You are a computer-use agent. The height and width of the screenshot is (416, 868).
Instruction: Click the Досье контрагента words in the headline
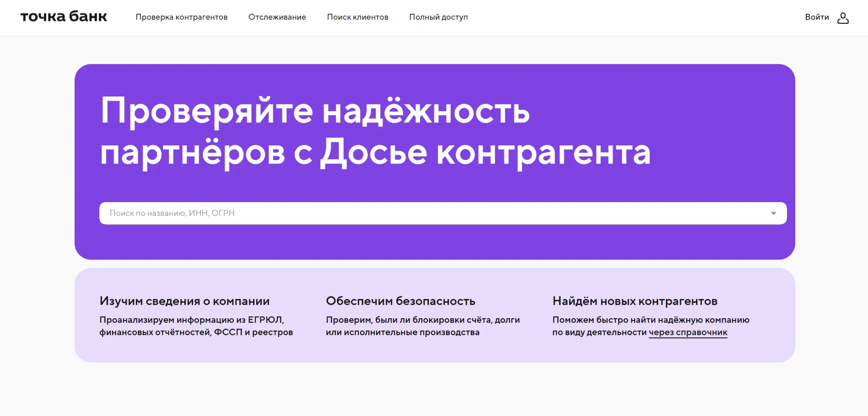coord(485,152)
